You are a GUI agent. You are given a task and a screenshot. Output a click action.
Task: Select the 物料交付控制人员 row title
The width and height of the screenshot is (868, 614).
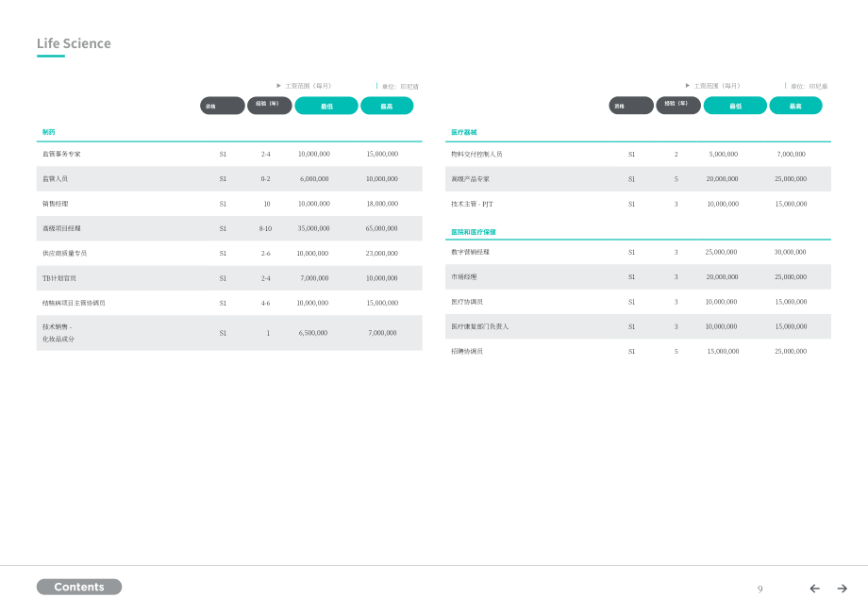pyautogui.click(x=476, y=155)
